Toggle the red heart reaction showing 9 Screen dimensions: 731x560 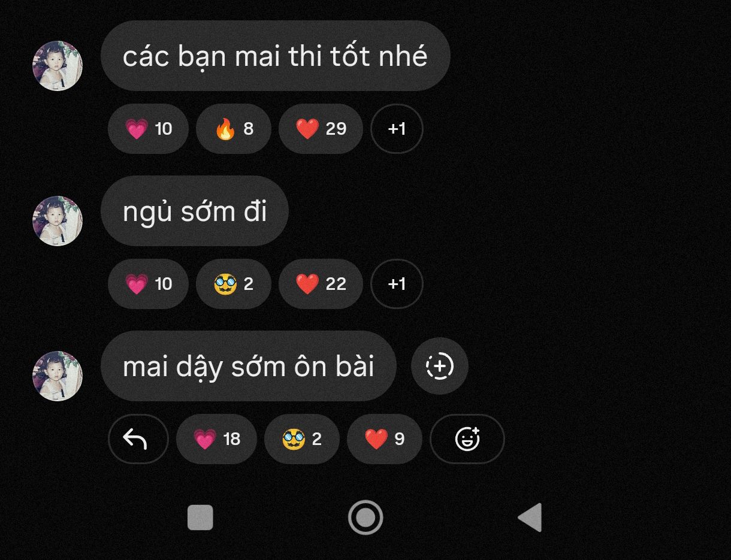click(385, 439)
